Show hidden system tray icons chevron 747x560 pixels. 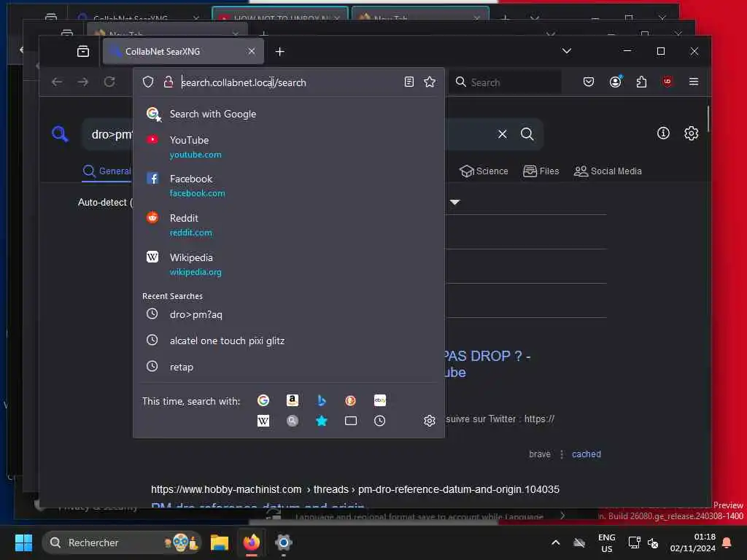coord(555,542)
